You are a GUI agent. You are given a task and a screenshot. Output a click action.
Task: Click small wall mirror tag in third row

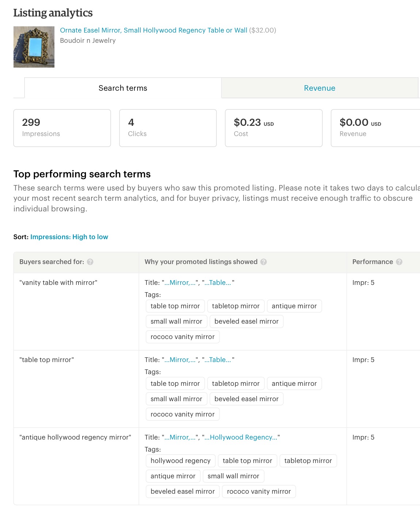(x=233, y=476)
